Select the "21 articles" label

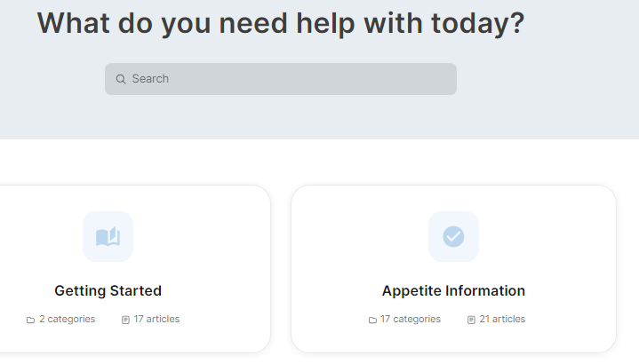(x=502, y=319)
